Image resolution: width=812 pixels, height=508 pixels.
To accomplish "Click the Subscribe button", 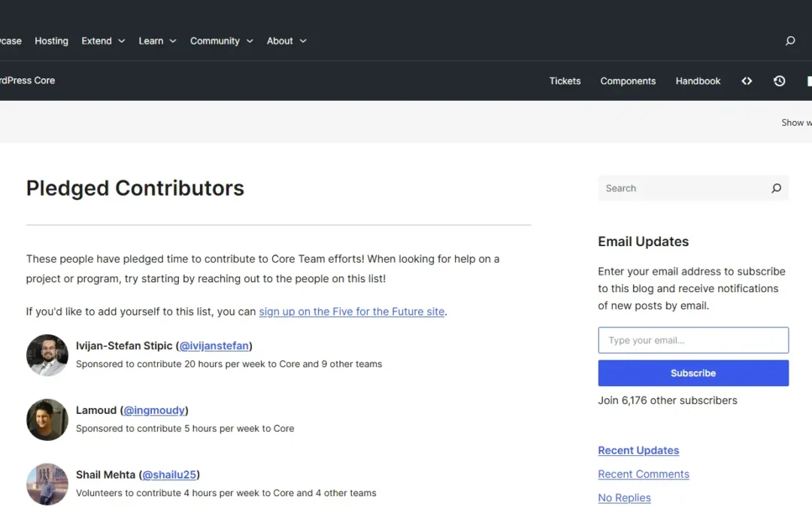I will pos(693,373).
